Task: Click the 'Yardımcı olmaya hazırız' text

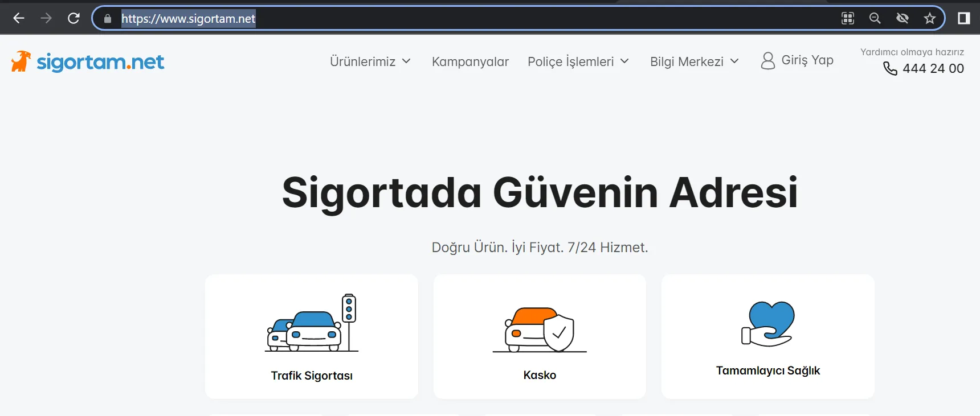Action: click(912, 52)
